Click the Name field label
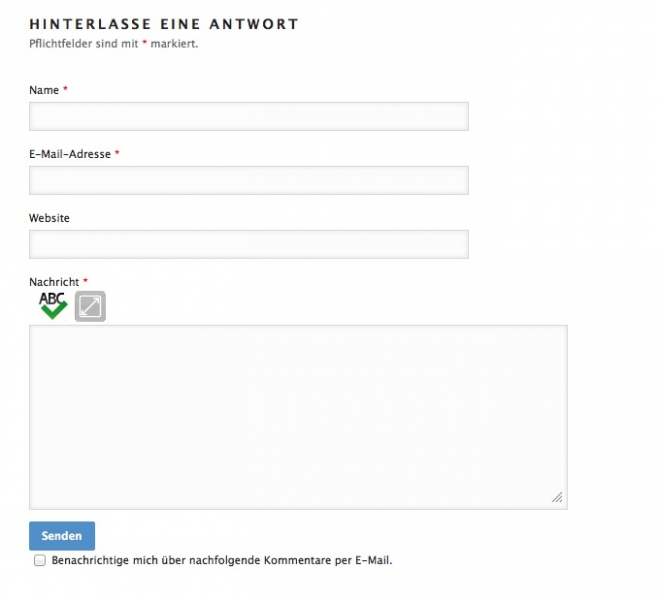This screenshot has height=600, width=660. tap(44, 90)
